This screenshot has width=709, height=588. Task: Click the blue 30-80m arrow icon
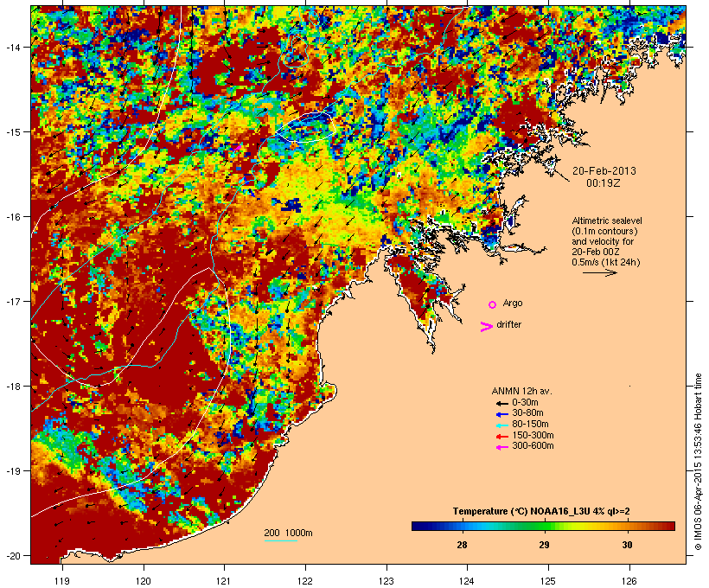tap(501, 414)
